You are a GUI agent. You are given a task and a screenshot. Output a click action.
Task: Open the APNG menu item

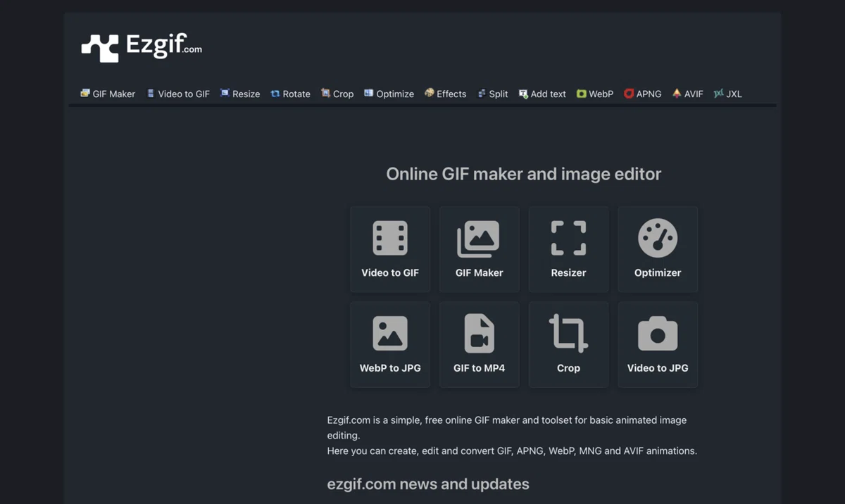pyautogui.click(x=643, y=94)
